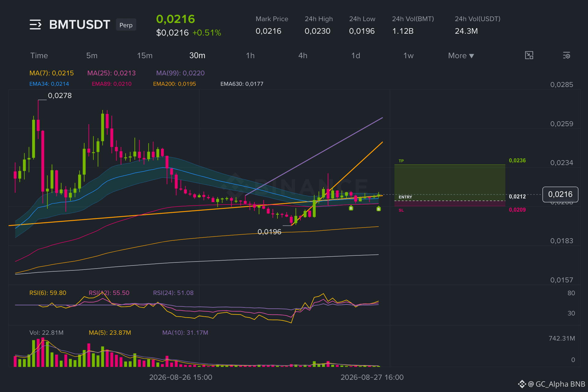
Task: Click the 2026-08-27 16:00 date label
Action: [x=372, y=377]
